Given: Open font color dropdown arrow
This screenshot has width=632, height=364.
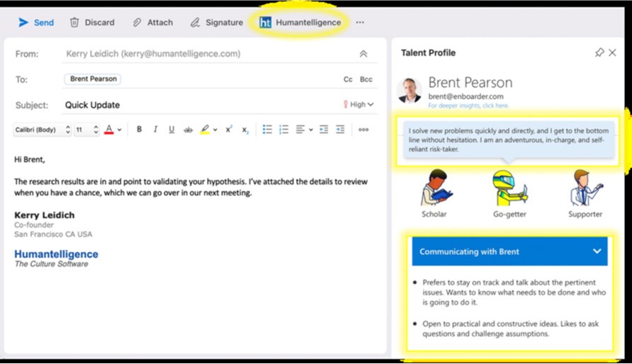Looking at the screenshot, I should (x=119, y=130).
